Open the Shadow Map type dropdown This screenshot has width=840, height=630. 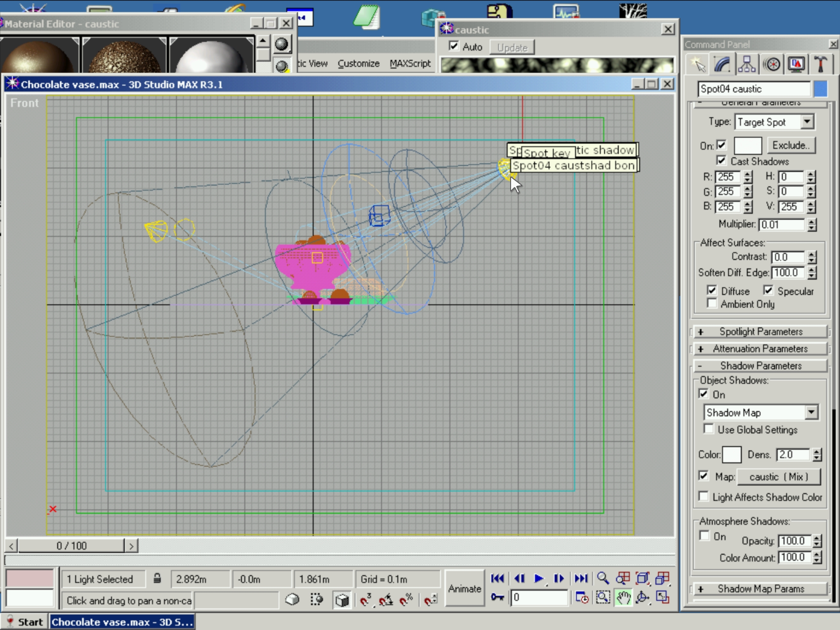coord(811,412)
